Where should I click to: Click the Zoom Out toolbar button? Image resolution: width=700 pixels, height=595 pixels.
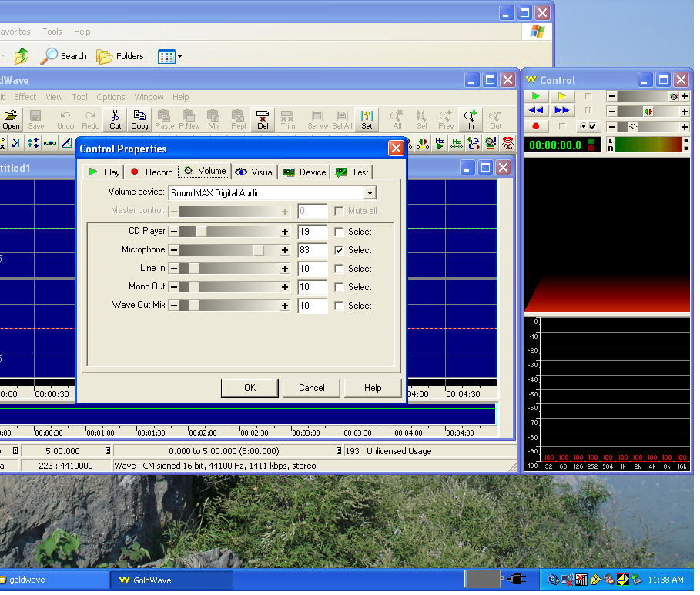tap(495, 119)
